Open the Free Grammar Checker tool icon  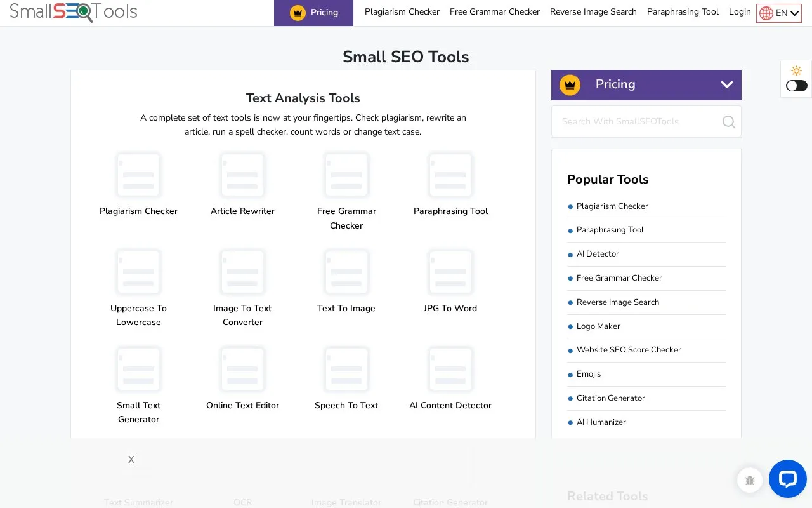[346, 175]
